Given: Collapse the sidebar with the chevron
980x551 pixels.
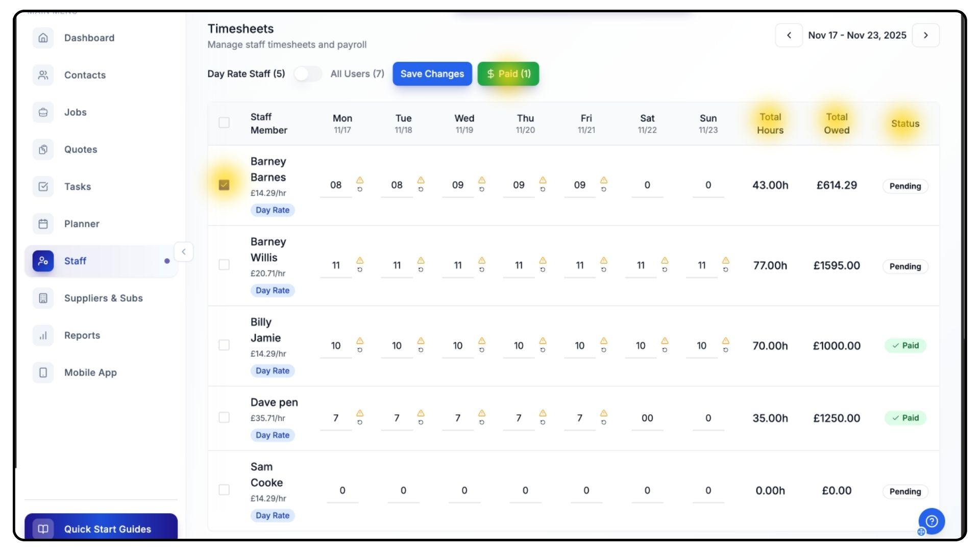Looking at the screenshot, I should [x=184, y=252].
